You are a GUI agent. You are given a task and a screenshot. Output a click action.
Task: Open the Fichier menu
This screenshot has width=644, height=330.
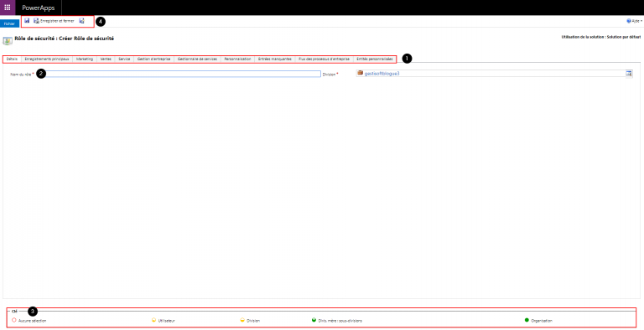click(9, 23)
